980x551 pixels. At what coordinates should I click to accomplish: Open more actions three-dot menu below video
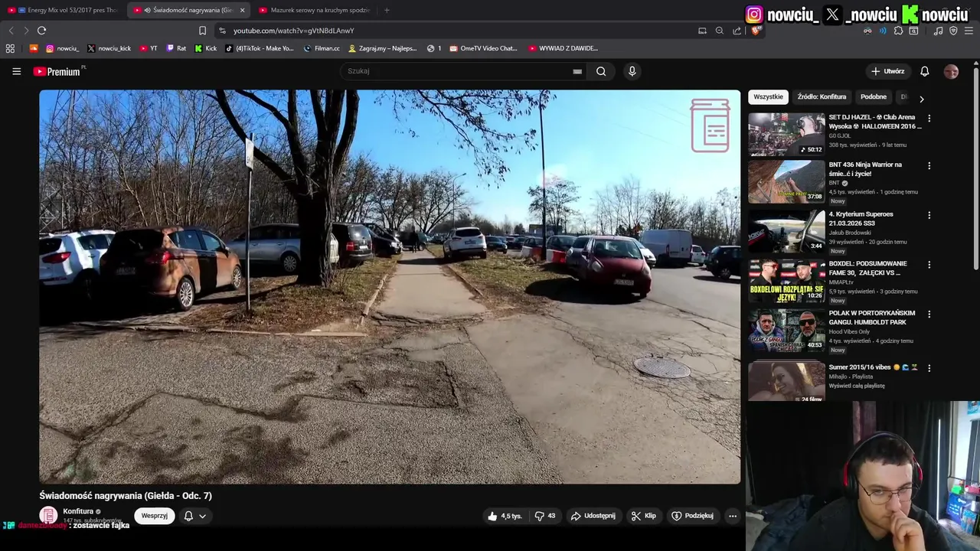click(733, 516)
